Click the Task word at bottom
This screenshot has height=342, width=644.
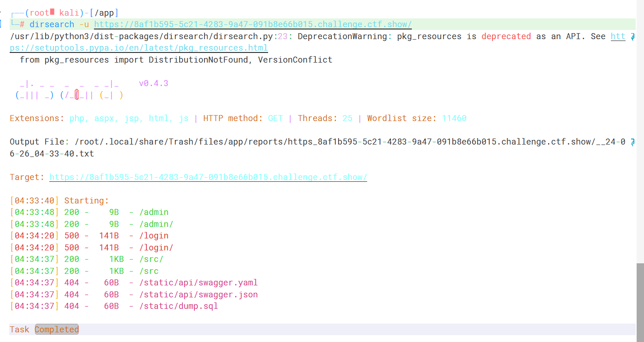pos(19,330)
